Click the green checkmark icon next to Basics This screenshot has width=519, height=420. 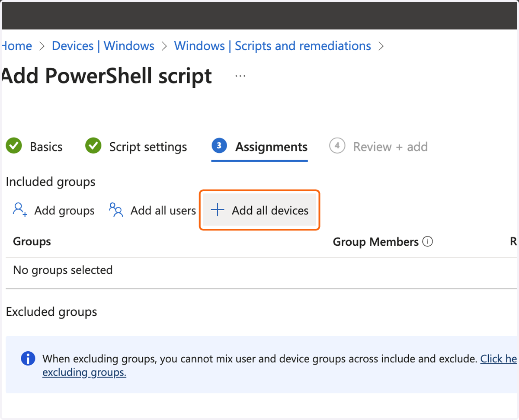pyautogui.click(x=14, y=146)
